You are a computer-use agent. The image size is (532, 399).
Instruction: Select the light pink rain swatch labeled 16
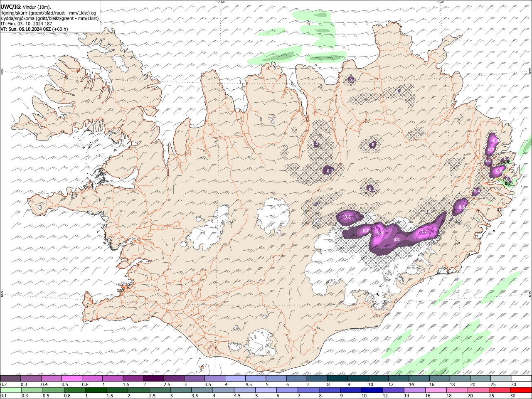pyautogui.click(x=436, y=390)
